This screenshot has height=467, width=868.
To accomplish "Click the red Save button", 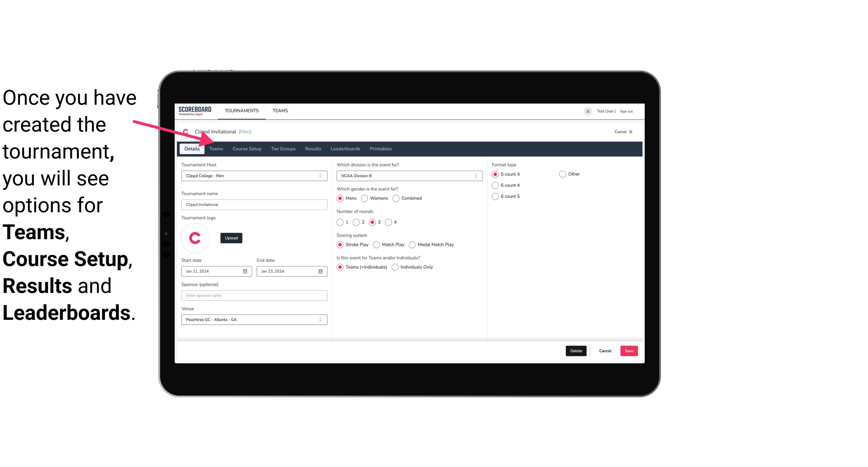I will point(629,350).
